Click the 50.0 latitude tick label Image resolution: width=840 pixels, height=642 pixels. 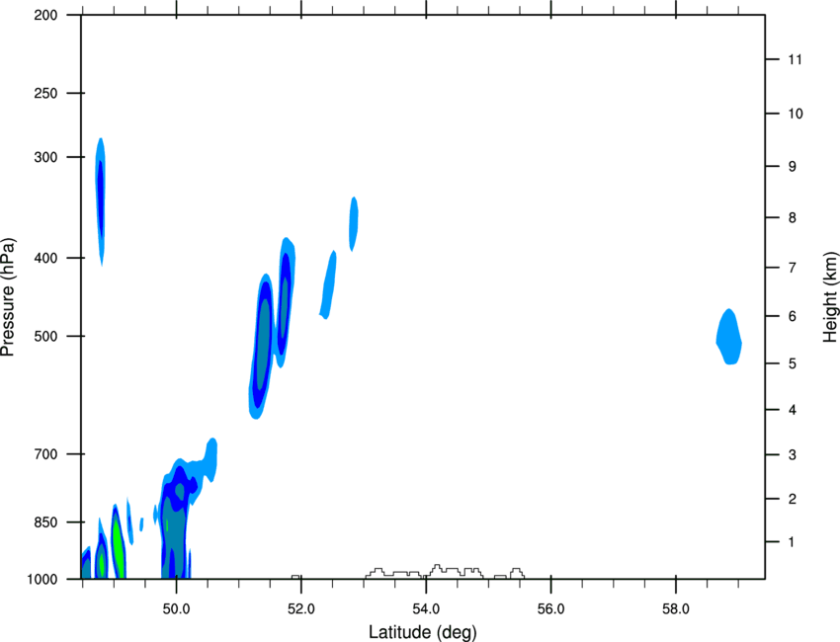tap(176, 608)
